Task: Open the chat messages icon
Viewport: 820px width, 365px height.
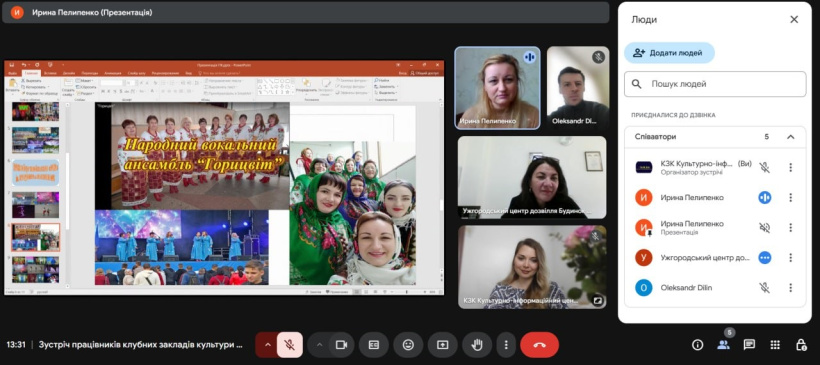Action: coord(749,345)
